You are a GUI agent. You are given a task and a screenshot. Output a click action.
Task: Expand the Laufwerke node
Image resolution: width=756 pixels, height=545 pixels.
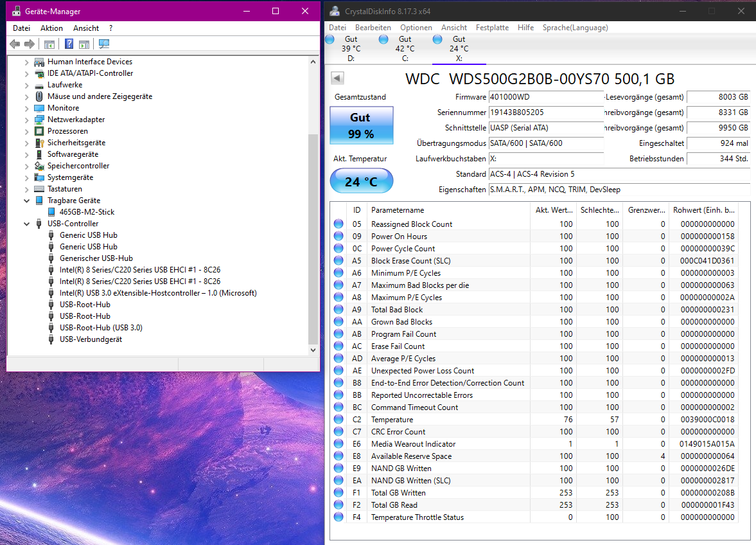[26, 85]
